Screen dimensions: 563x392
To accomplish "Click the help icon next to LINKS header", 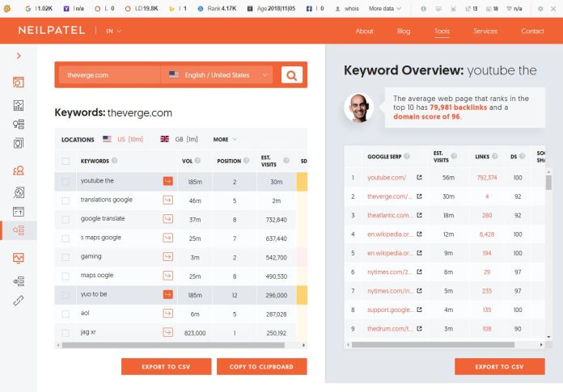I will (495, 156).
